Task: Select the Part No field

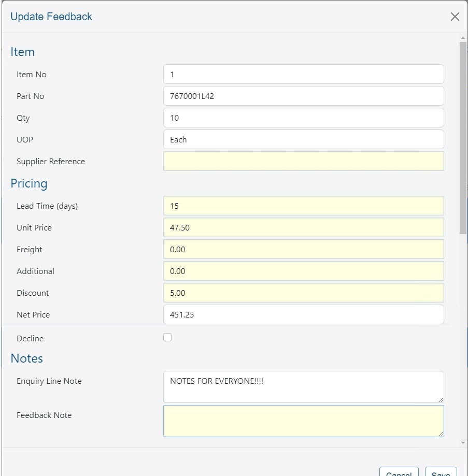Action: pos(303,96)
